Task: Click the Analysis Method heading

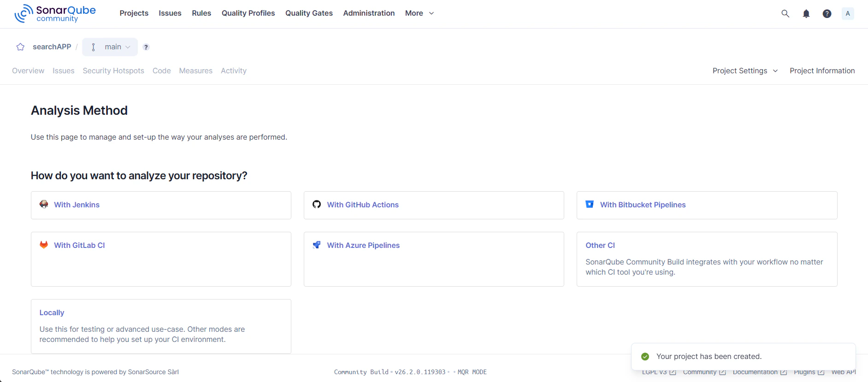Action: 79,111
